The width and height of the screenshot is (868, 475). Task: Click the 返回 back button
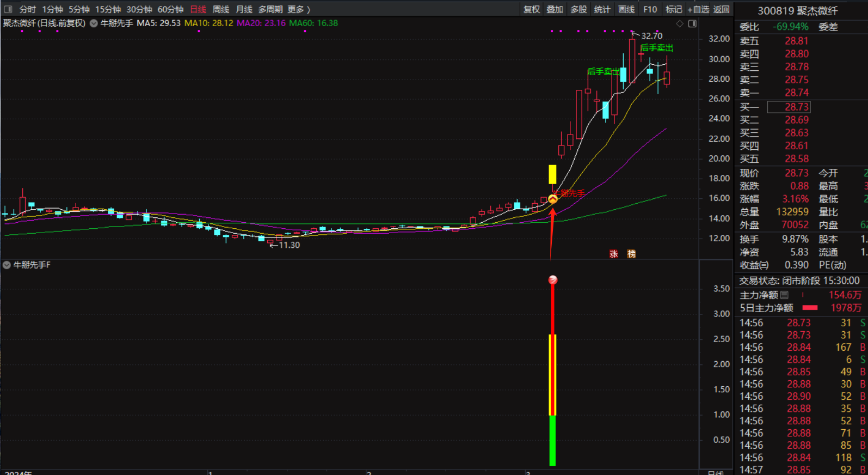pyautogui.click(x=721, y=9)
